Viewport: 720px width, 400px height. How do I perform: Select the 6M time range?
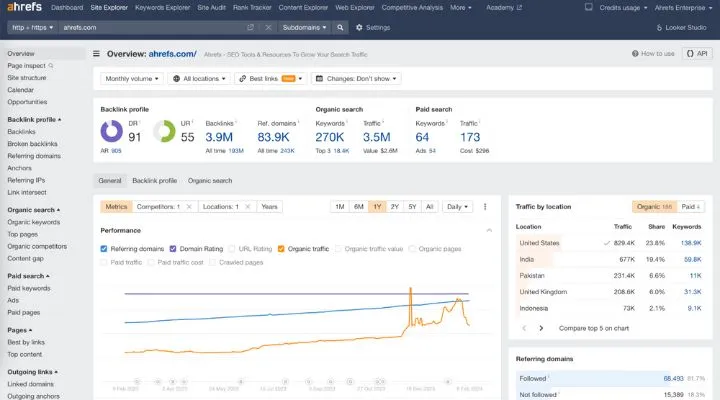359,207
